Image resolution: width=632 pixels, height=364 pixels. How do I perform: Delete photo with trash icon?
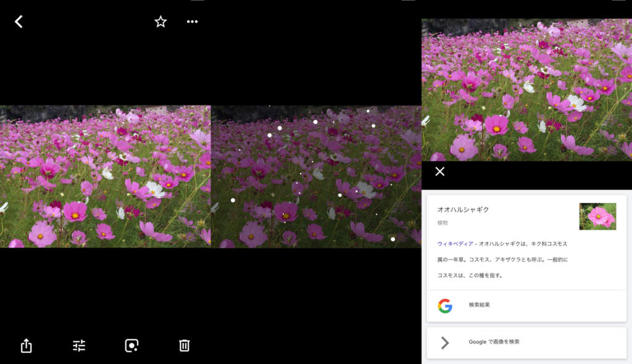[x=184, y=345]
